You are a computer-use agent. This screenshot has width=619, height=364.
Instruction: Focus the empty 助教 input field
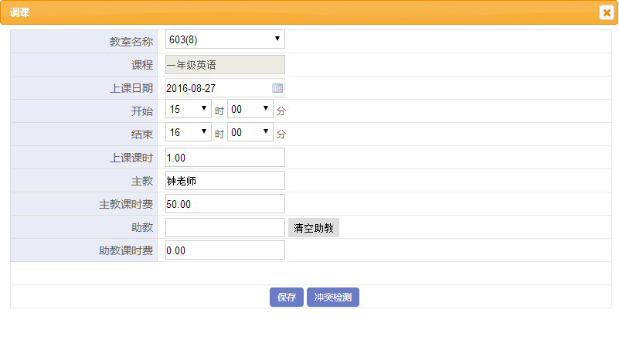point(225,227)
